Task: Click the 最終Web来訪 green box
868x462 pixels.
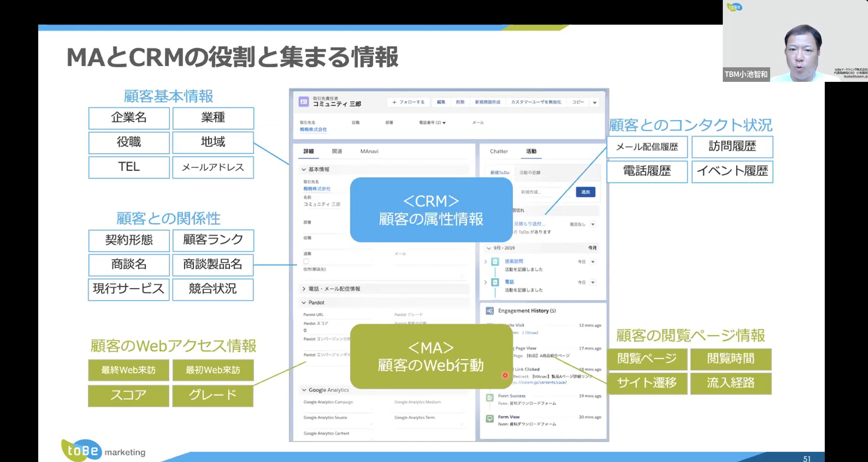Action: 128,370
